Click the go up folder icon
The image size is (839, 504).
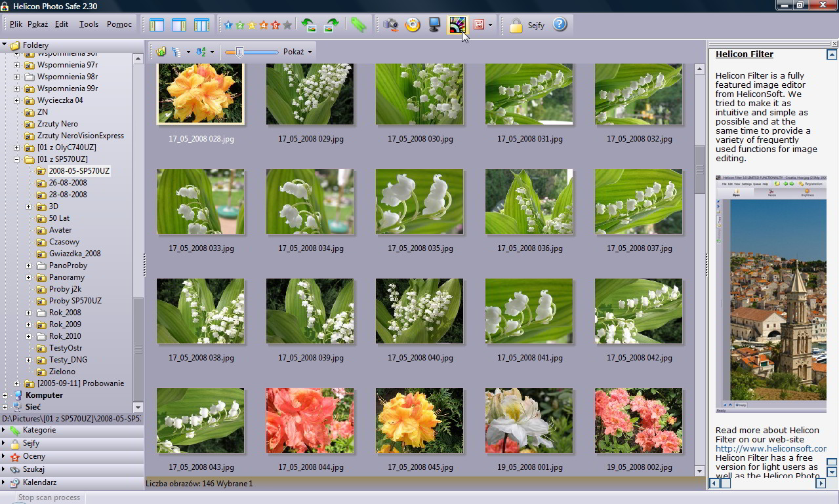point(161,52)
